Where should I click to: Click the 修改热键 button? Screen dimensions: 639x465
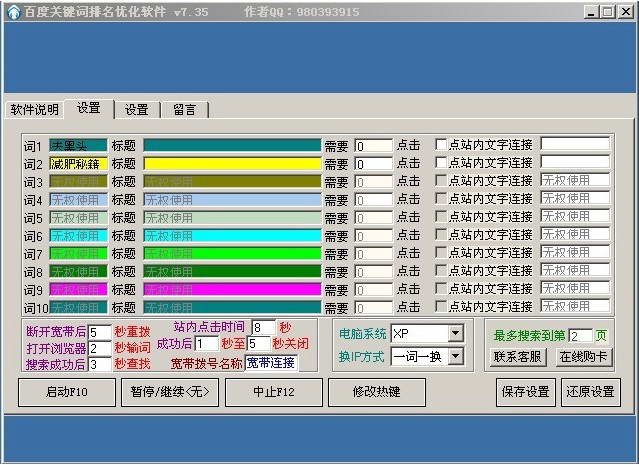(377, 392)
